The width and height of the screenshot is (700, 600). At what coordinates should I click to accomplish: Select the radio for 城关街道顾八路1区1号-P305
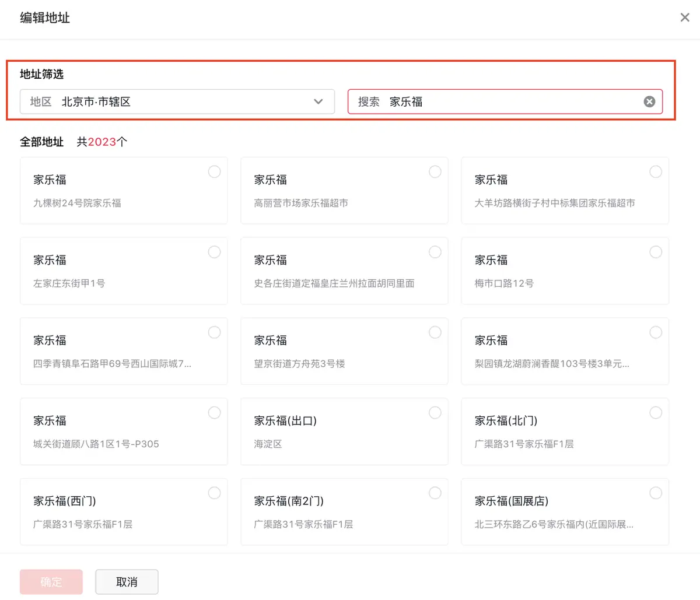(x=215, y=413)
